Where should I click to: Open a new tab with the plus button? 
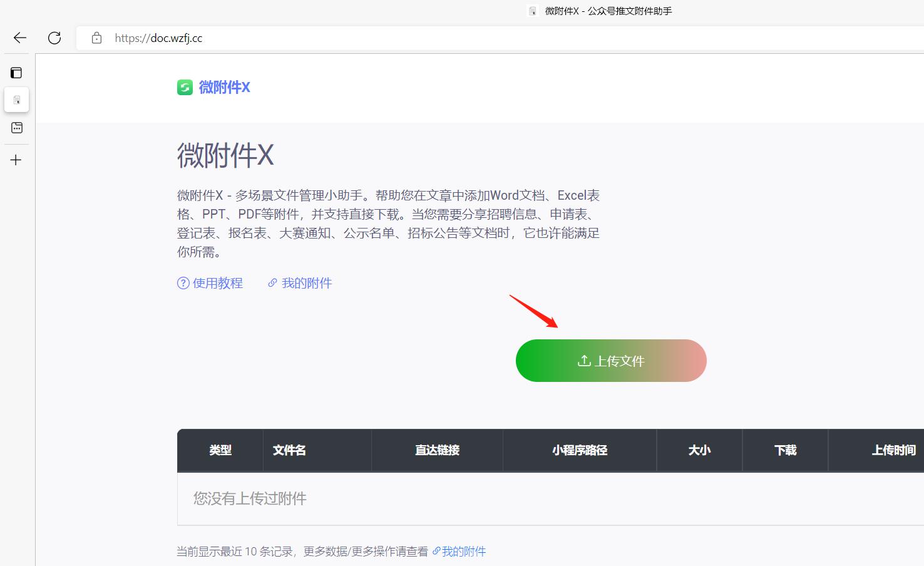pos(16,160)
